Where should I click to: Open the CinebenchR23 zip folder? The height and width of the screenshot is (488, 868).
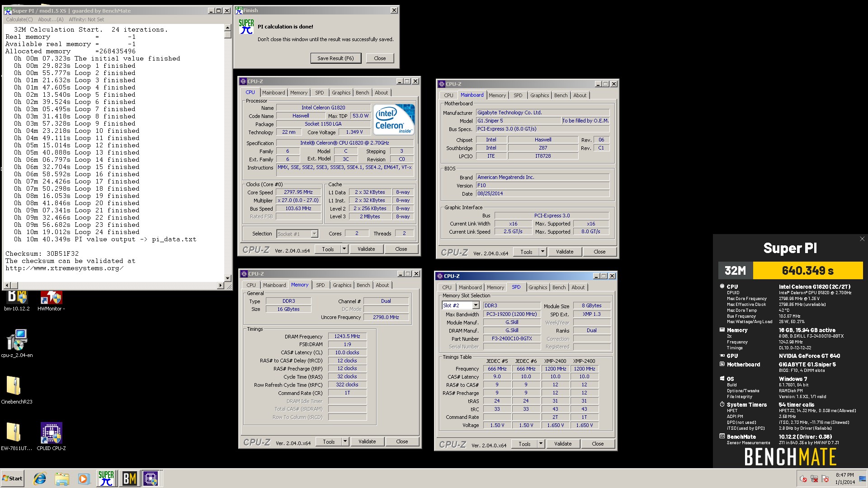(17, 389)
